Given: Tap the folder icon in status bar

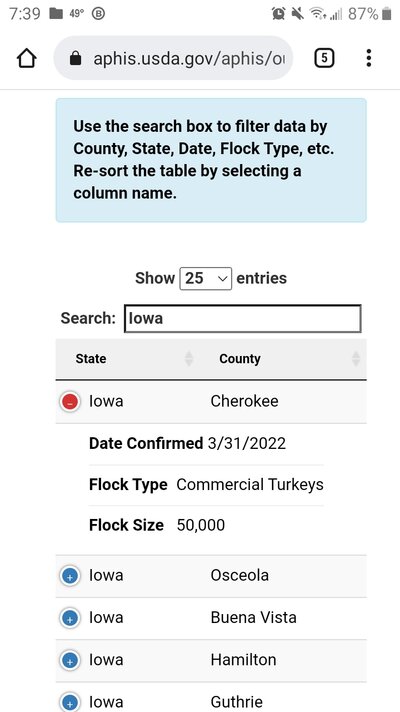Looking at the screenshot, I should (x=56, y=14).
